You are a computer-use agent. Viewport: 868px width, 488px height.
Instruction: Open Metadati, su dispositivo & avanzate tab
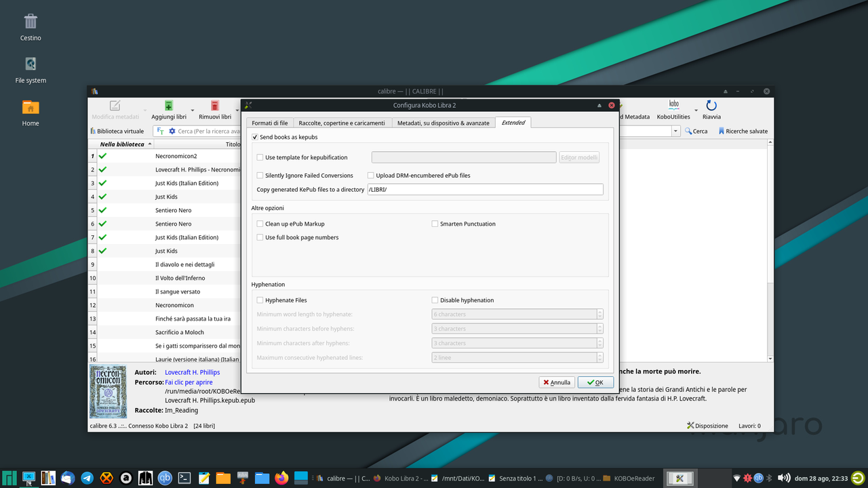[443, 123]
